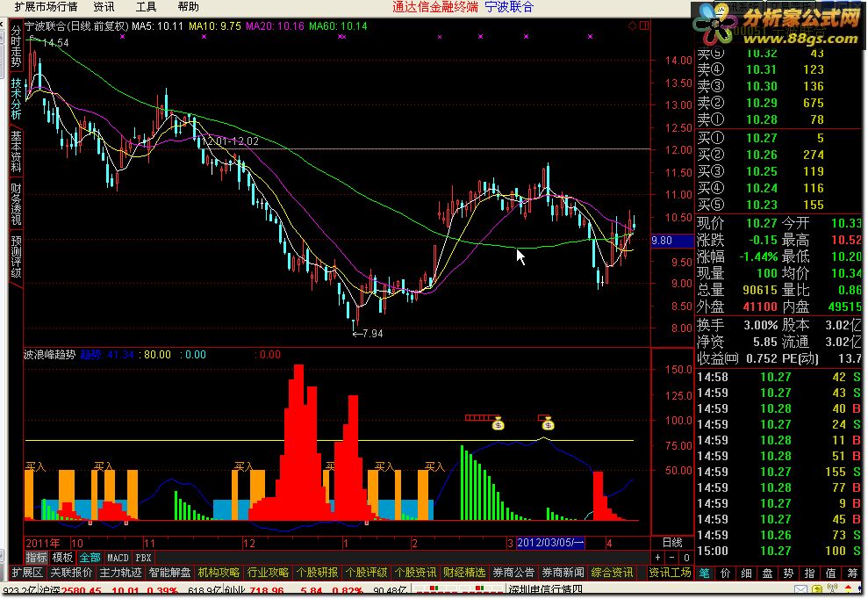Zoom in the chart with the plus button
Image resolution: width=868 pixels, height=599 pixels.
pyautogui.click(x=657, y=558)
